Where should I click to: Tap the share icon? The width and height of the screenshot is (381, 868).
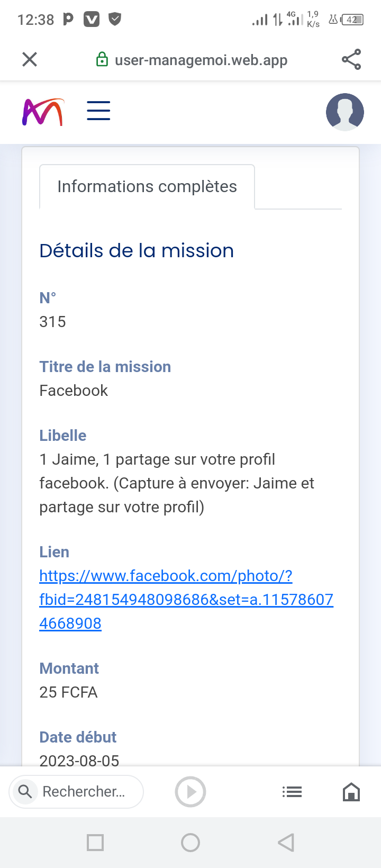click(351, 59)
